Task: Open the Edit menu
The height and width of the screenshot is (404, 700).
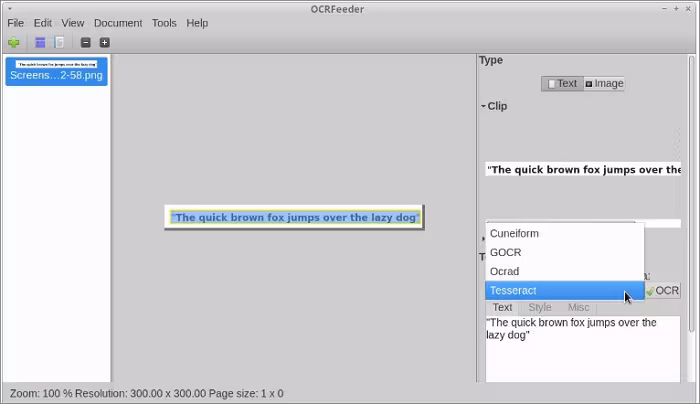Action: click(x=43, y=23)
